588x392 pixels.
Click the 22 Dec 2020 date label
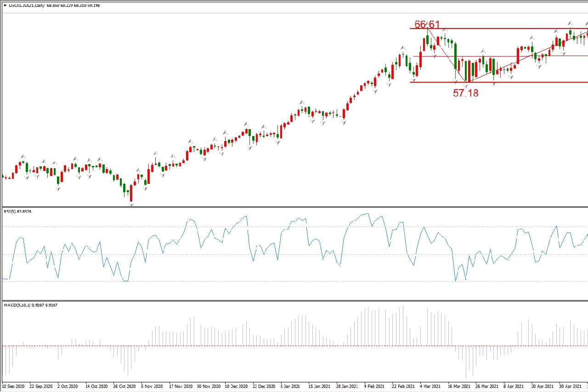point(264,386)
